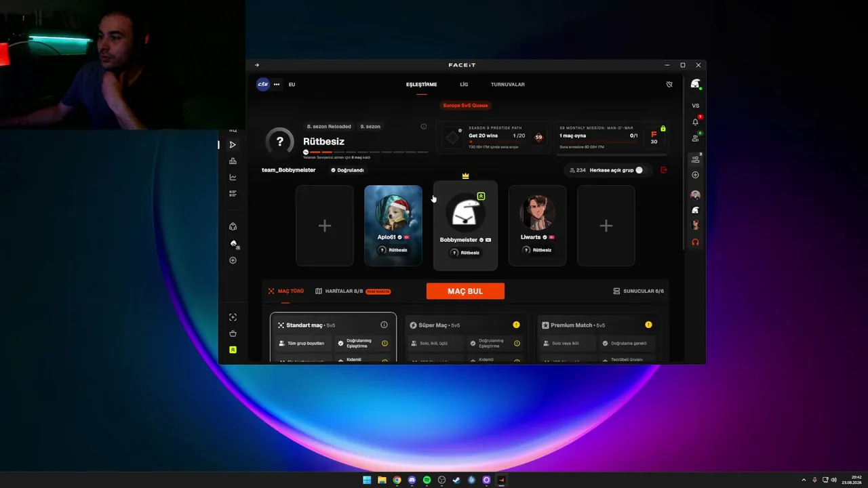Click the info icon on Standart maç card
868x488 pixels.
pyautogui.click(x=384, y=325)
